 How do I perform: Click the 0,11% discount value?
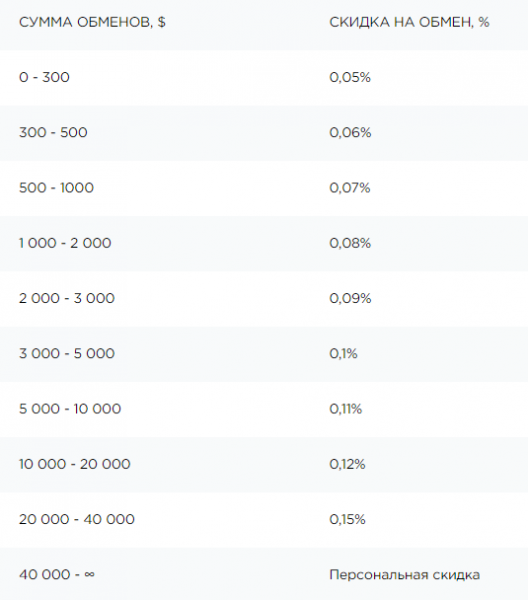tap(345, 409)
